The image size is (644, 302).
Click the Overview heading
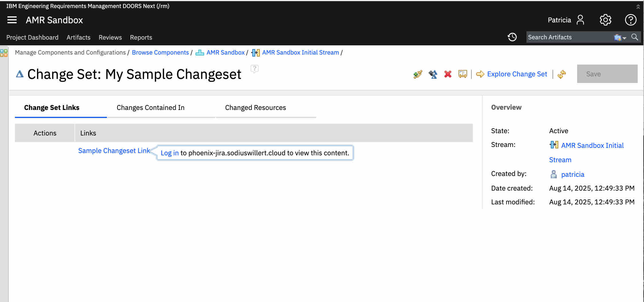pyautogui.click(x=506, y=107)
